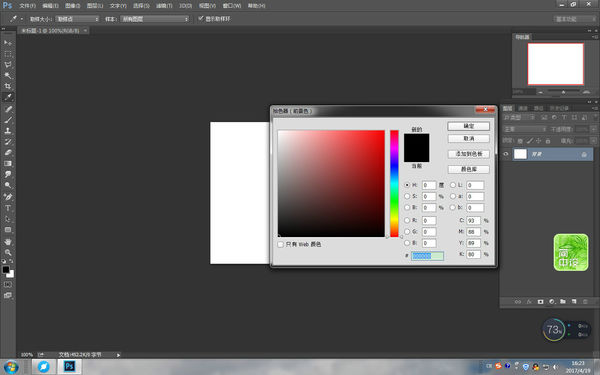
Task: Select the Lasso tool
Action: point(8,65)
